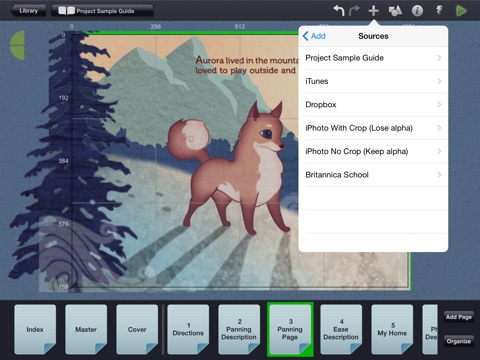Screen dimensions: 480x360
Task: Tap the lightning bolt actions icon
Action: click(x=439, y=11)
